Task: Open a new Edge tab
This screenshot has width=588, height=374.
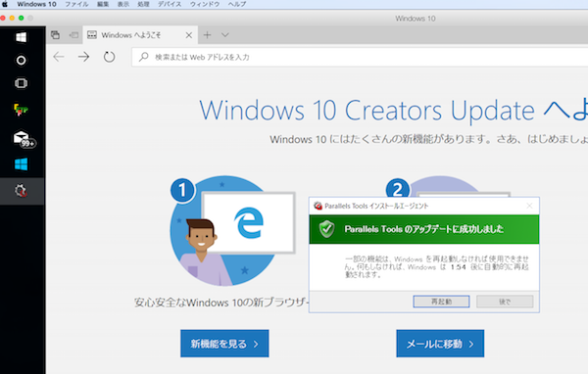Action: coord(207,35)
